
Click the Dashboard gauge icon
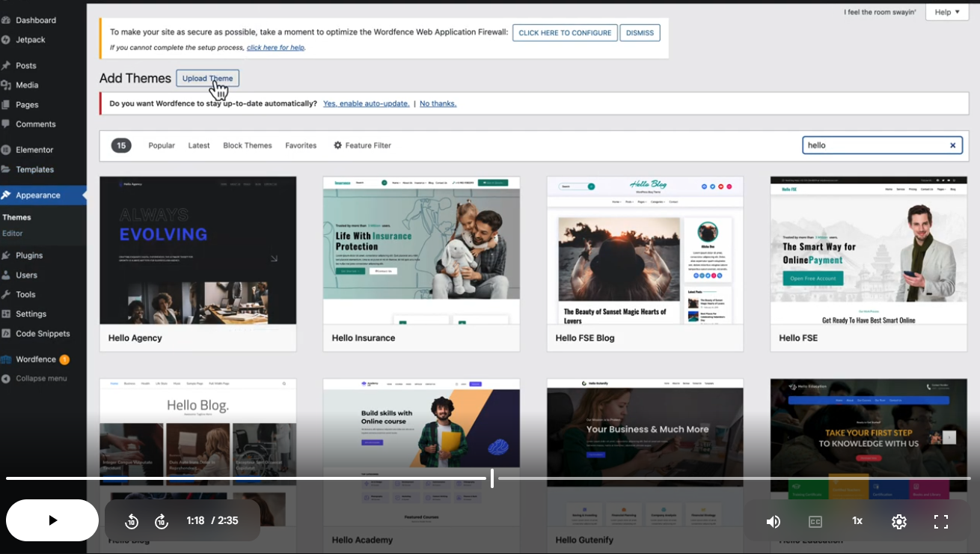(x=6, y=20)
